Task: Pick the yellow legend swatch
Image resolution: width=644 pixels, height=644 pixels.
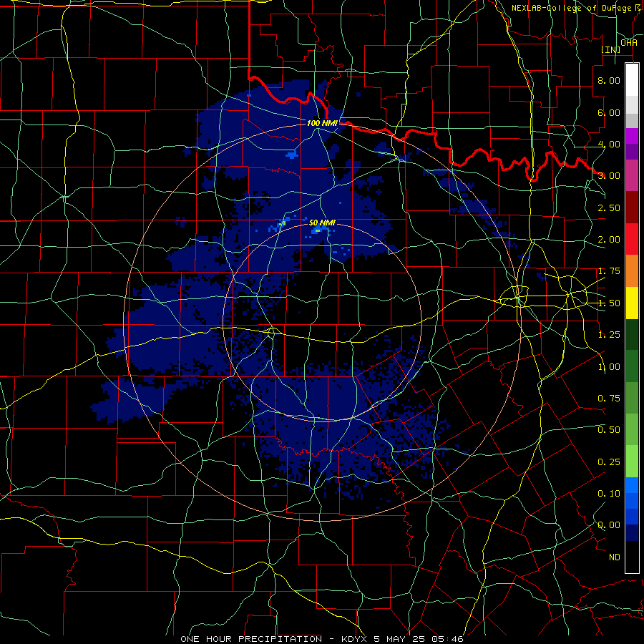Action: pyautogui.click(x=632, y=303)
